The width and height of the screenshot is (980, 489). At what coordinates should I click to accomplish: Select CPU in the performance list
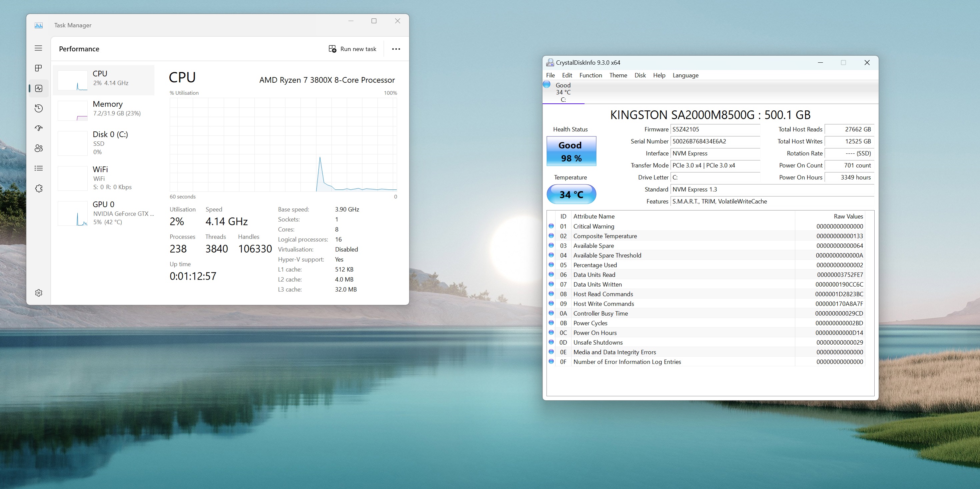click(104, 80)
